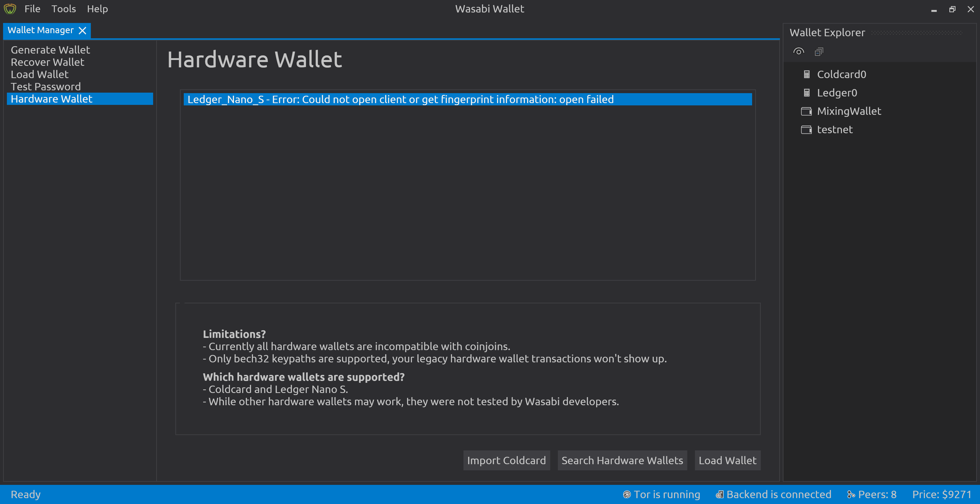This screenshot has height=504, width=980.
Task: Click the Tor is running status icon
Action: tap(627, 495)
